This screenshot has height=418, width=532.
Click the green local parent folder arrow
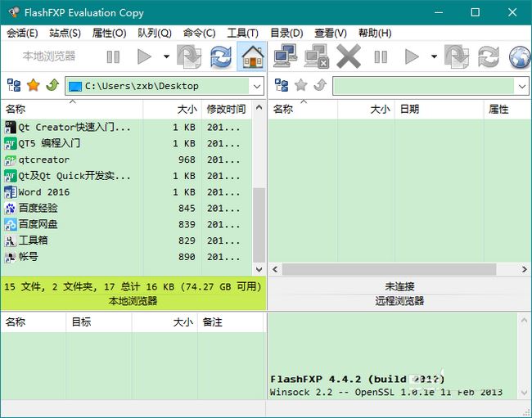click(x=52, y=85)
